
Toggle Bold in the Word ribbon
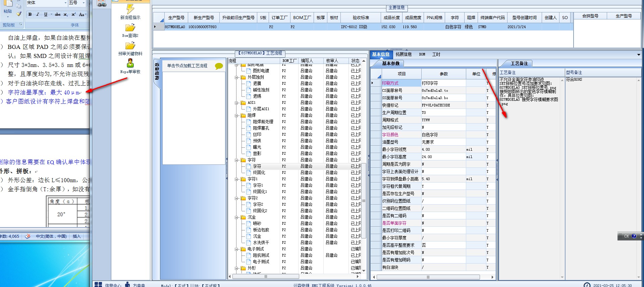point(30,14)
